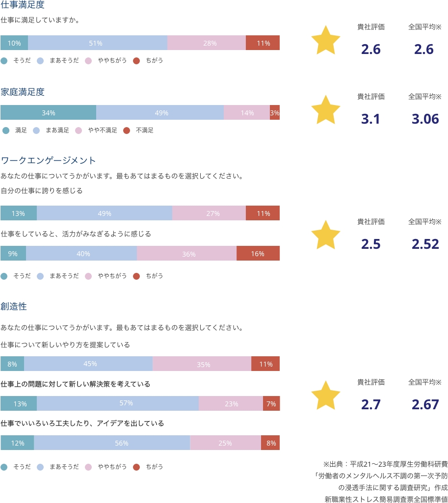Click the red 16% bar segment
The width and height of the screenshot is (448, 503).
coord(258,253)
